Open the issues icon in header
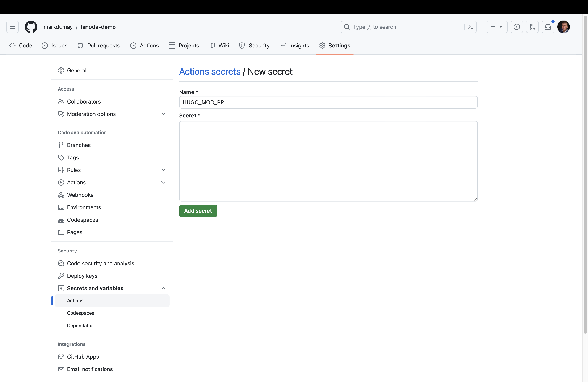 (517, 27)
